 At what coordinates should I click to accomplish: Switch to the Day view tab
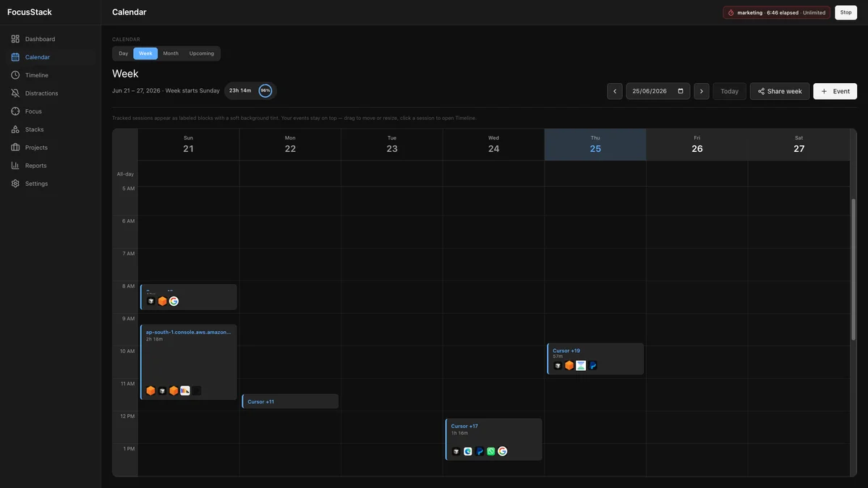pyautogui.click(x=124, y=53)
